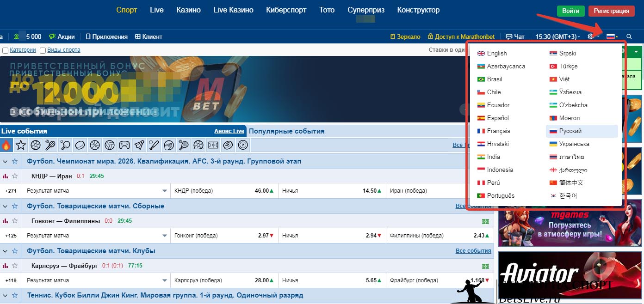Image resolution: width=644 pixels, height=304 pixels.
Task: Click the Регистрация button
Action: point(612,11)
